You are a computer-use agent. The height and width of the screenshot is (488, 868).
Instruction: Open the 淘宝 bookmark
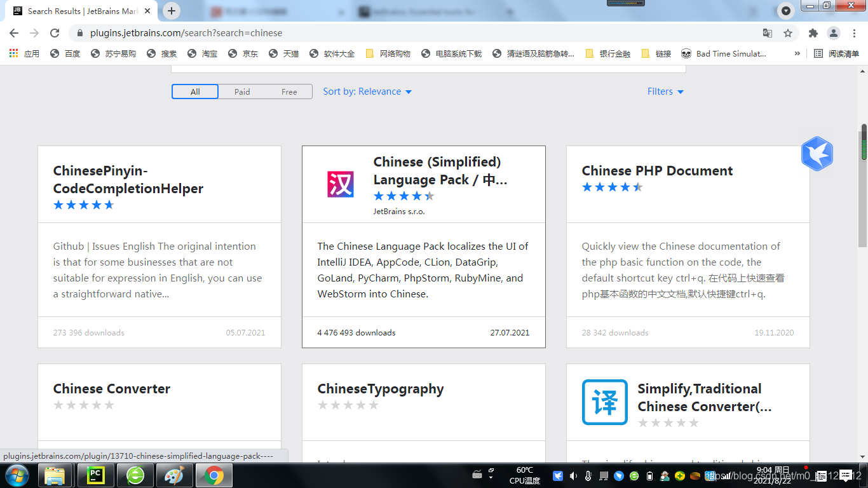pyautogui.click(x=202, y=54)
